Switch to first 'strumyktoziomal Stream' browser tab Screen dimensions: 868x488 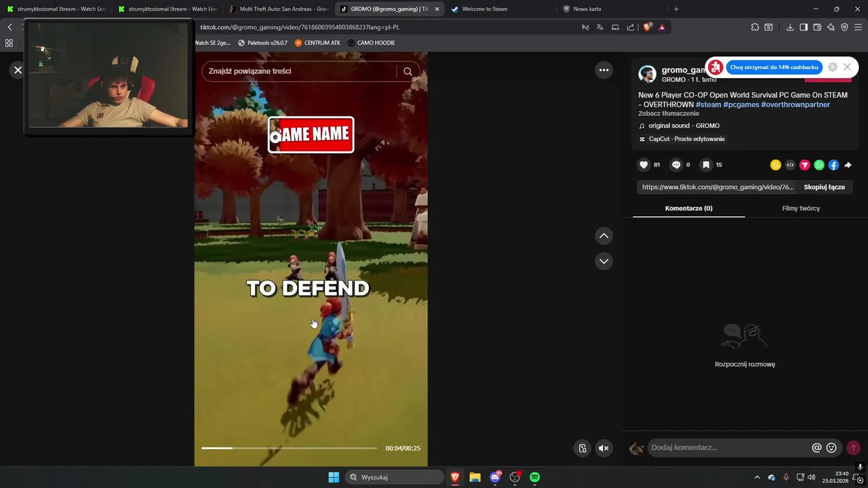click(x=56, y=9)
